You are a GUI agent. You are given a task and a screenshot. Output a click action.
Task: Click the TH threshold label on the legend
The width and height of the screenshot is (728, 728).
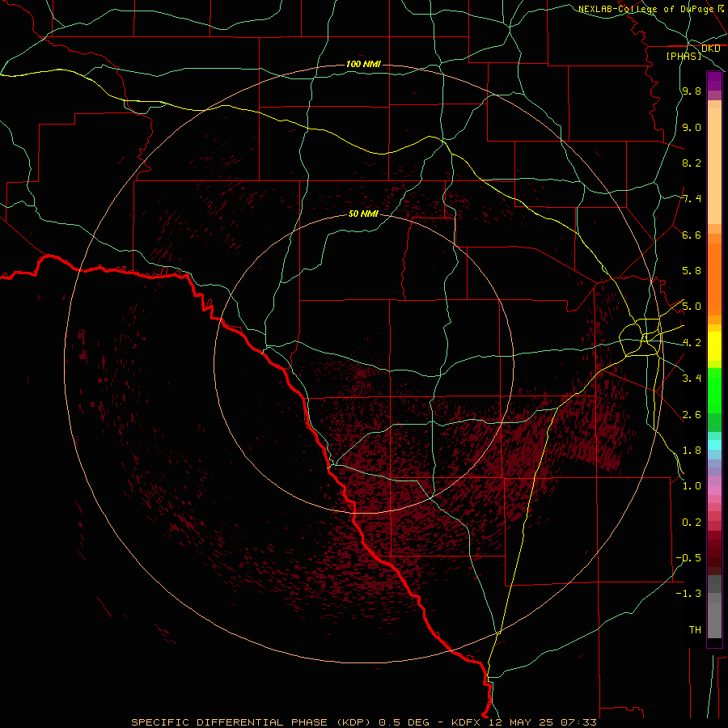pos(695,630)
